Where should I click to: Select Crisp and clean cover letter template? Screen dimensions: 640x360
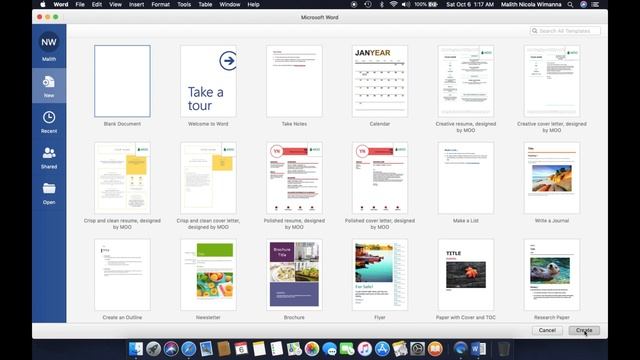click(208, 178)
